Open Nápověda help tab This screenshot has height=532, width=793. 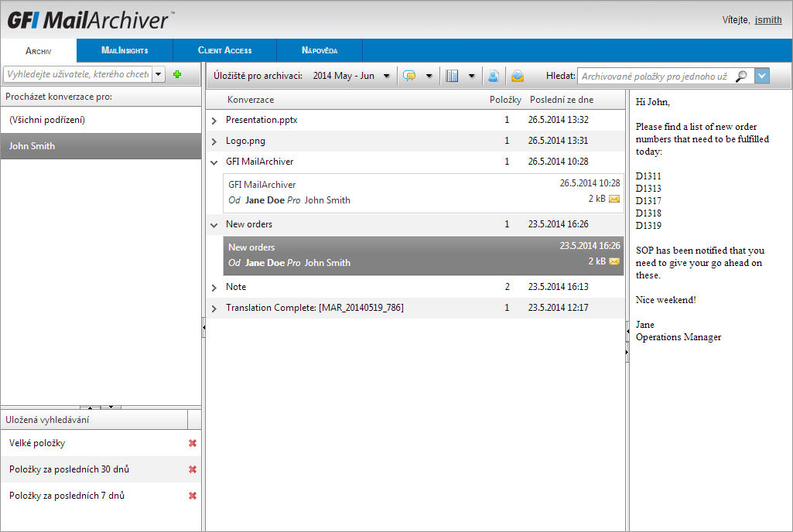coord(319,50)
